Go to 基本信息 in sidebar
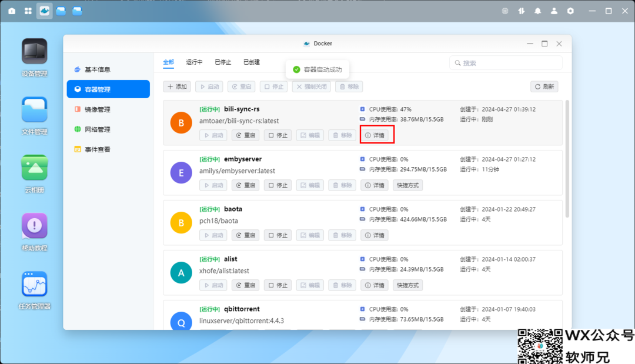Screen dimensions: 635x364 (108, 69)
